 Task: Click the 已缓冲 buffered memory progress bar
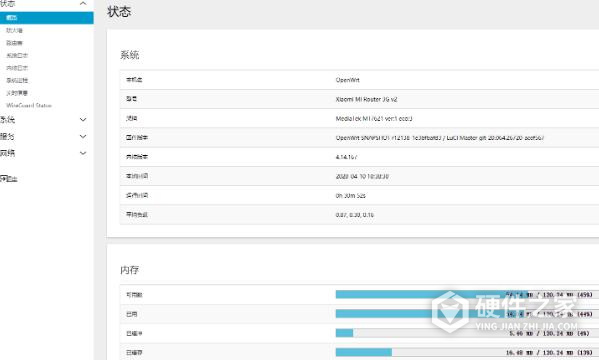(467, 333)
